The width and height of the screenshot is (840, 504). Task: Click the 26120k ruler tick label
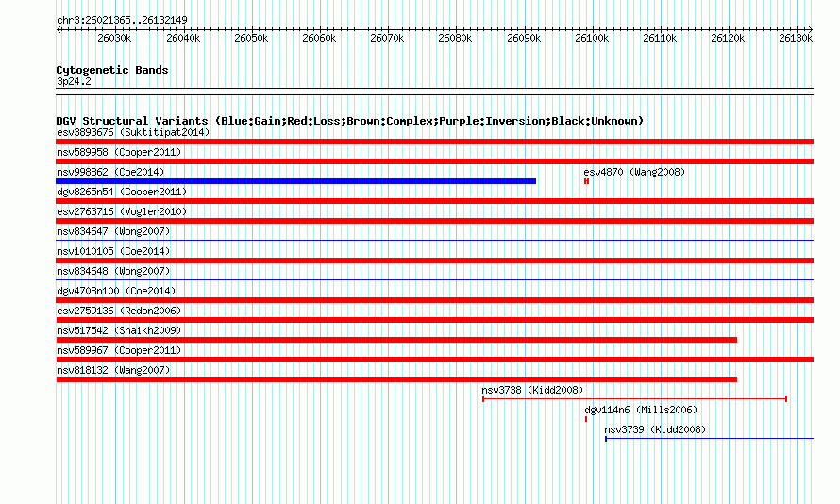728,38
